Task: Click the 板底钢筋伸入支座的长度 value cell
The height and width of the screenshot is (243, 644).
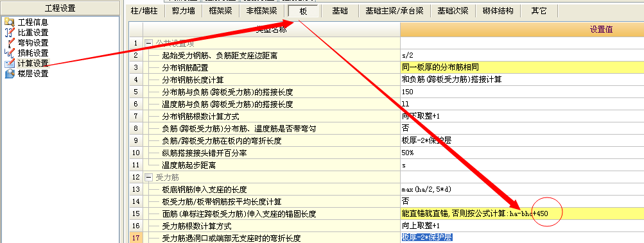Action: (x=522, y=190)
